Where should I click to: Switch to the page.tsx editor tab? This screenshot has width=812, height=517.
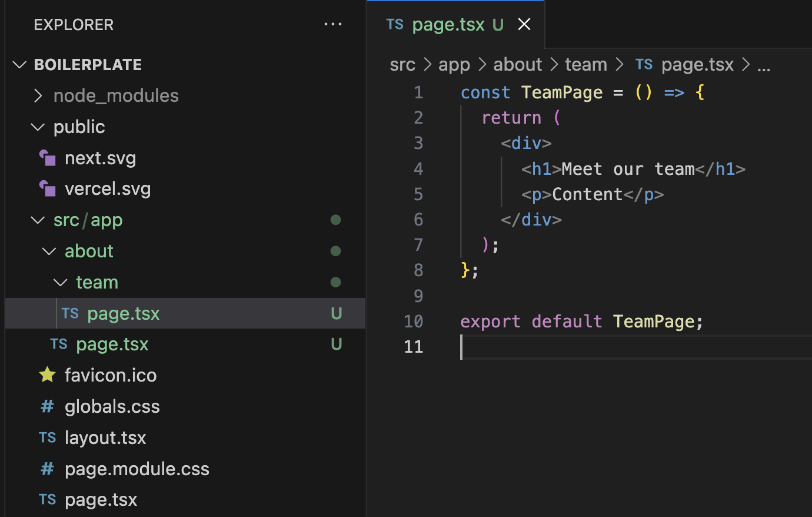[x=448, y=24]
